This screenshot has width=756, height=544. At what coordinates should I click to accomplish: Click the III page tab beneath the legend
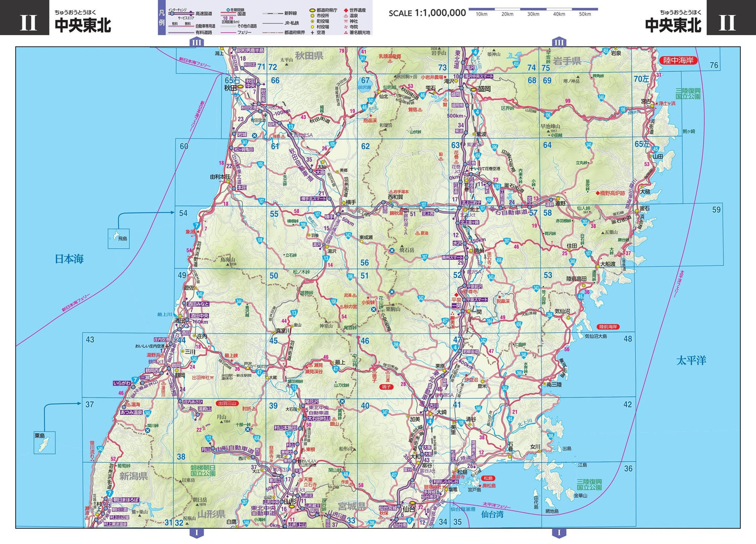[x=196, y=42]
